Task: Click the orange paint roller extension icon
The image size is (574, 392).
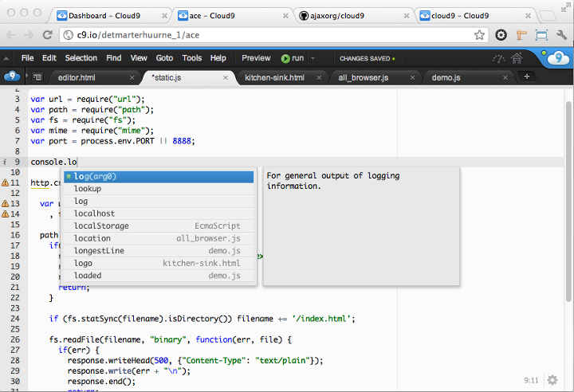Action: click(x=521, y=35)
